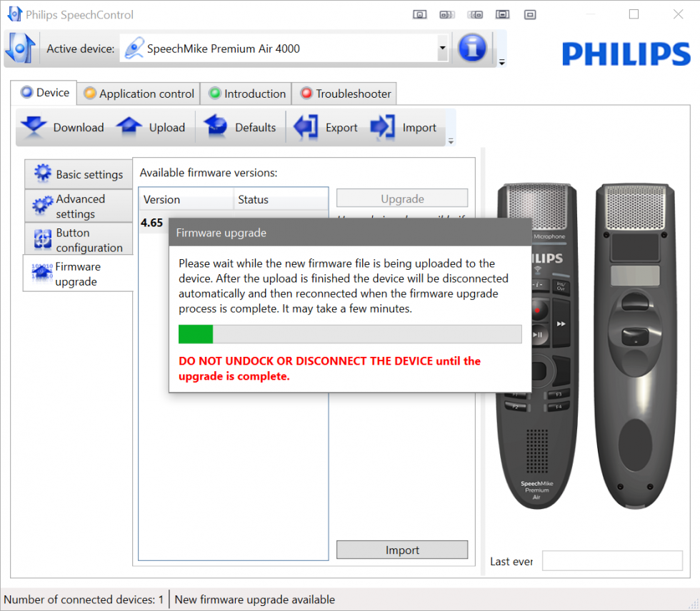Image resolution: width=700 pixels, height=611 pixels.
Task: Expand the top device toolbar overflow arrow
Action: (501, 63)
